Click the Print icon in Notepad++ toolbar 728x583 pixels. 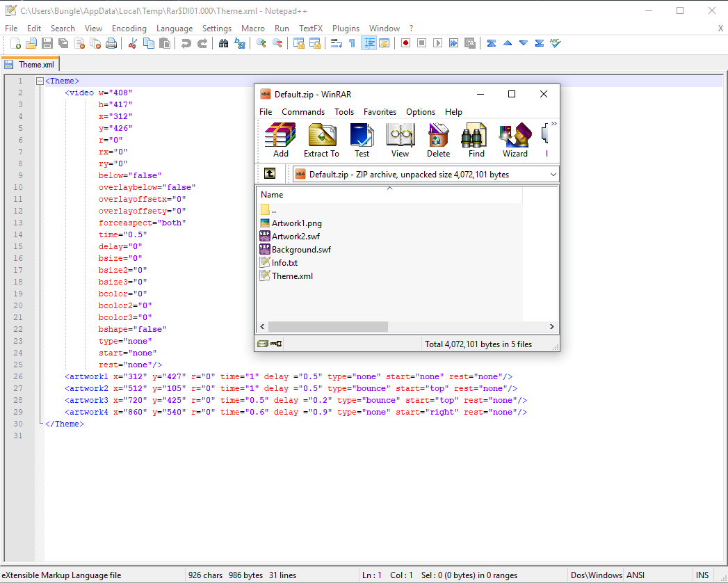coord(111,43)
